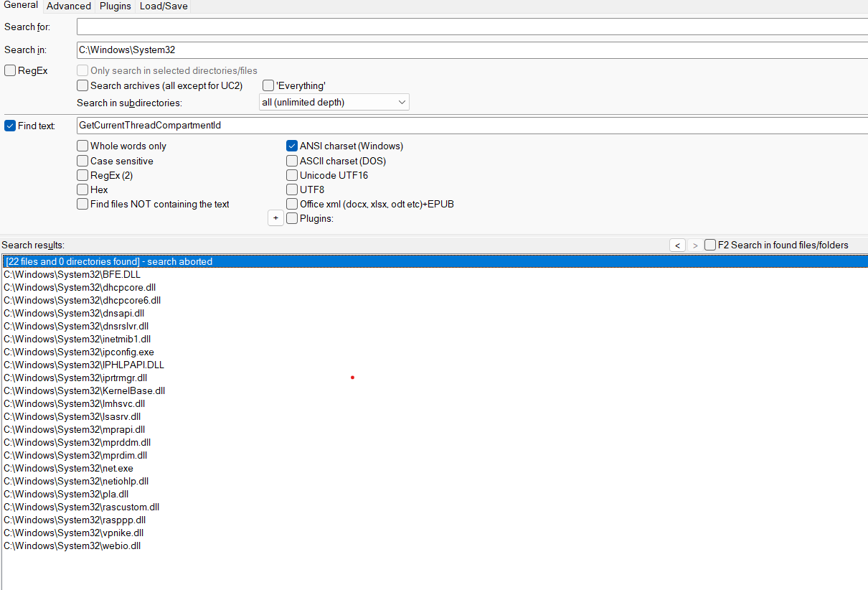Select KernelBase.dll in search results
This screenshot has width=868, height=590.
tap(85, 390)
